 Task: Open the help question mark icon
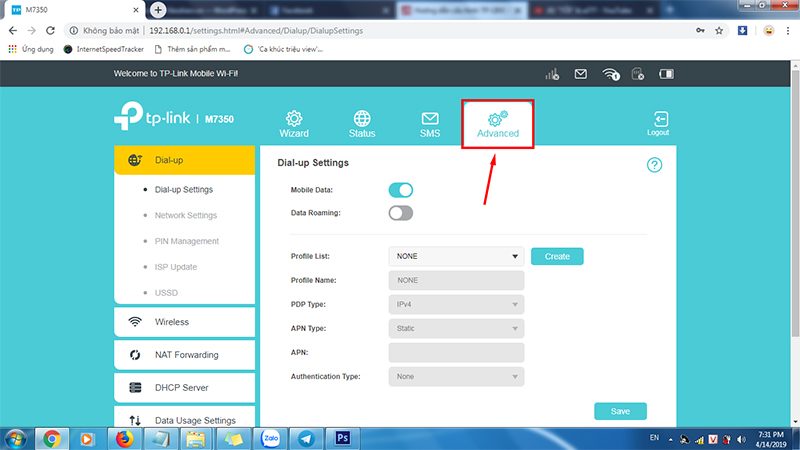[x=655, y=165]
